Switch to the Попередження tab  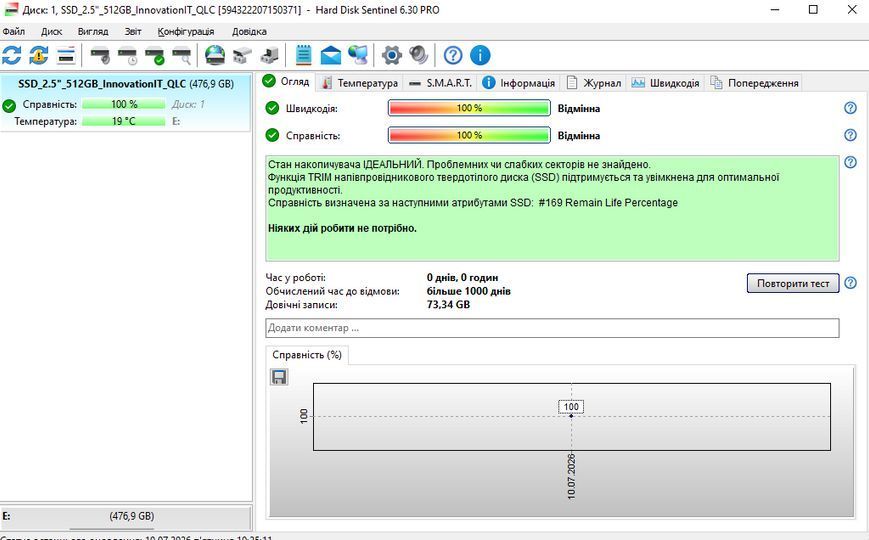point(754,83)
